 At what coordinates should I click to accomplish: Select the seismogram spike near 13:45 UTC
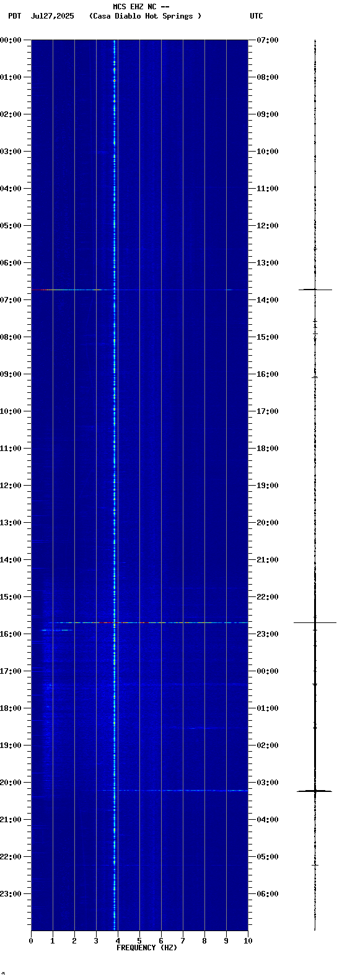click(315, 289)
